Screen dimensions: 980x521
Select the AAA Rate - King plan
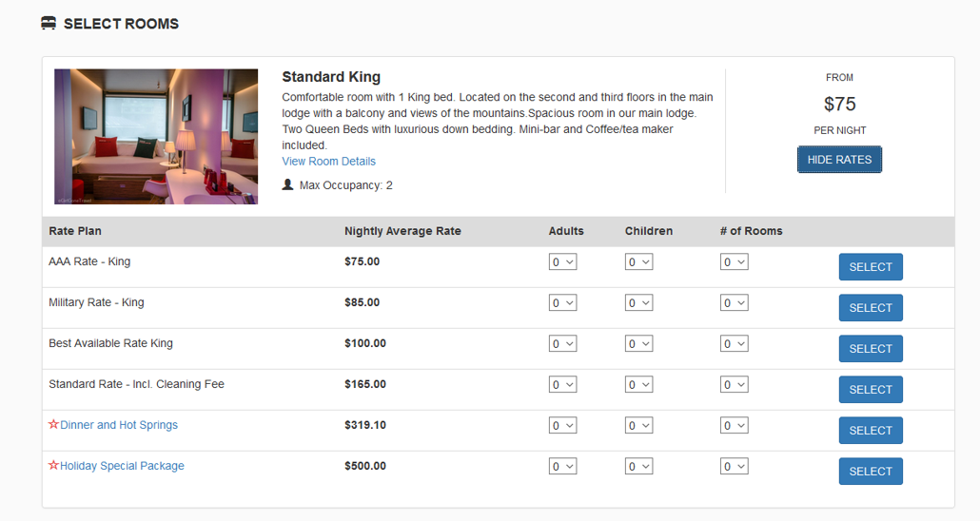[x=871, y=267]
